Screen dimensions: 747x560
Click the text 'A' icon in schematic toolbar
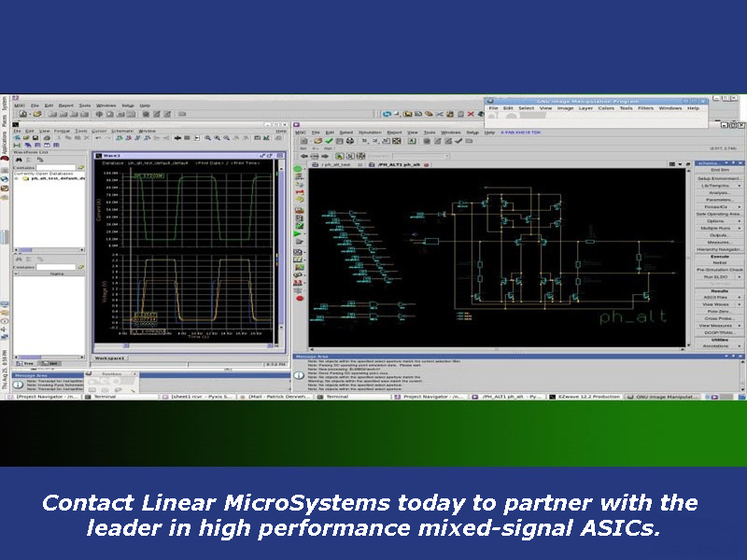click(x=412, y=141)
